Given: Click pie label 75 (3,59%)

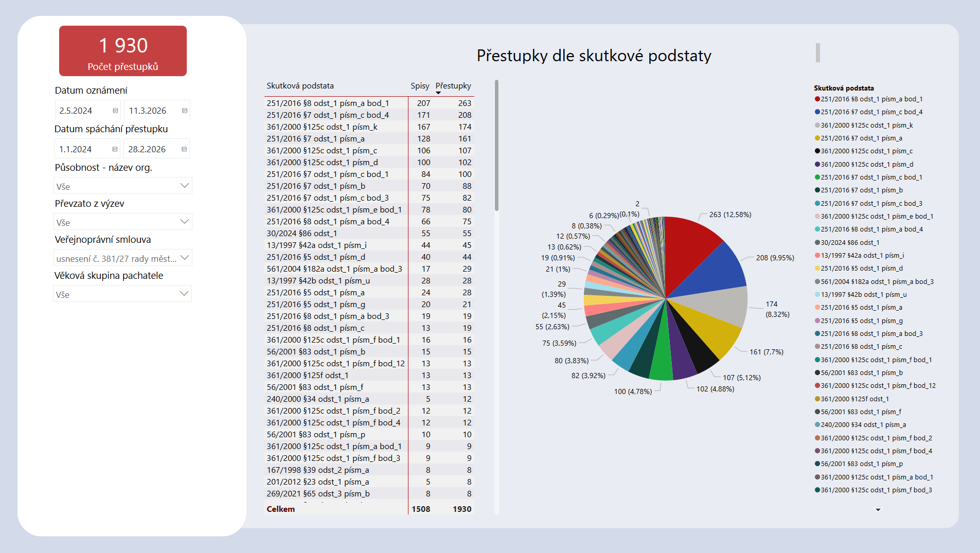Looking at the screenshot, I should coord(559,343).
